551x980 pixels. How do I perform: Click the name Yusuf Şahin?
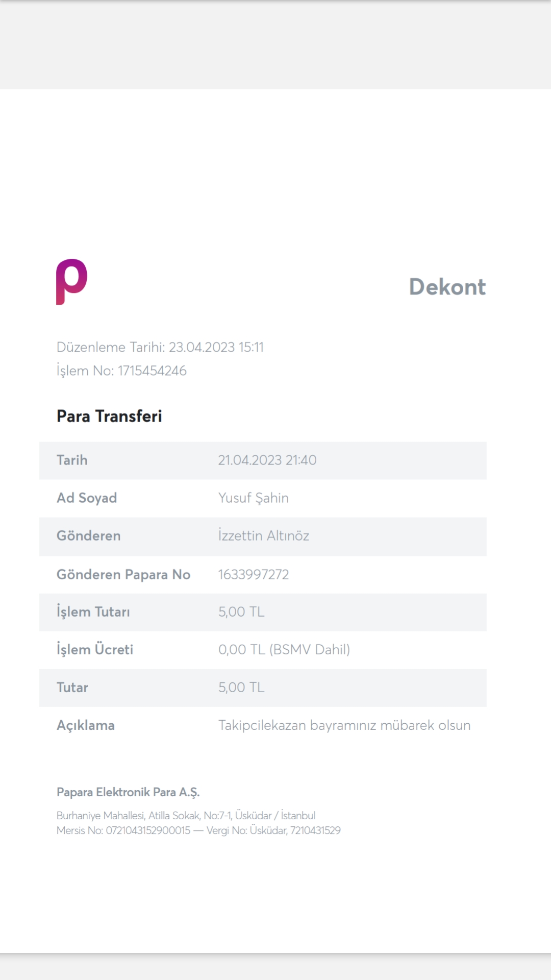coord(254,498)
